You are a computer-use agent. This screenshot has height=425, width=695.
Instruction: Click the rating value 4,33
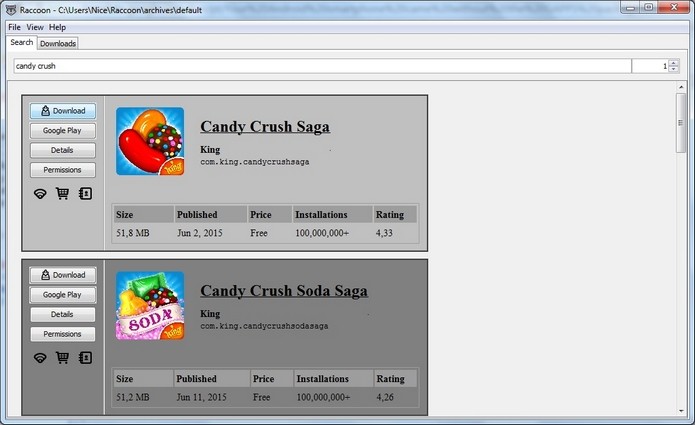click(384, 233)
